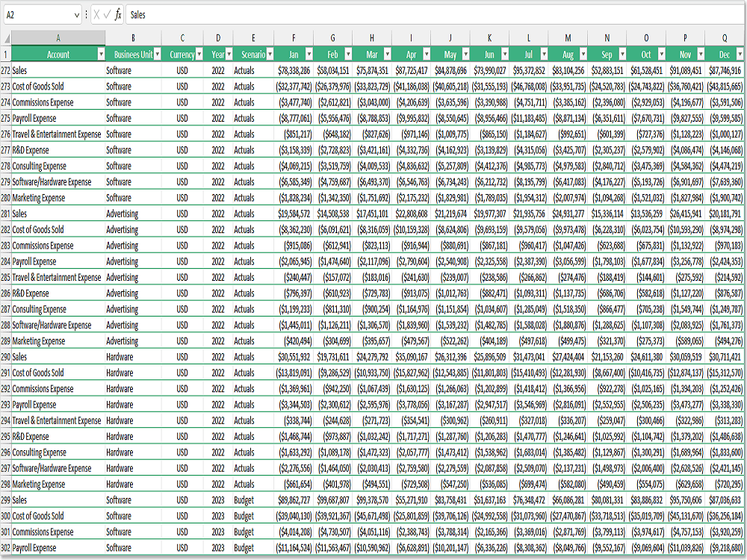
Task: Select row 290 header
Action: [5, 357]
